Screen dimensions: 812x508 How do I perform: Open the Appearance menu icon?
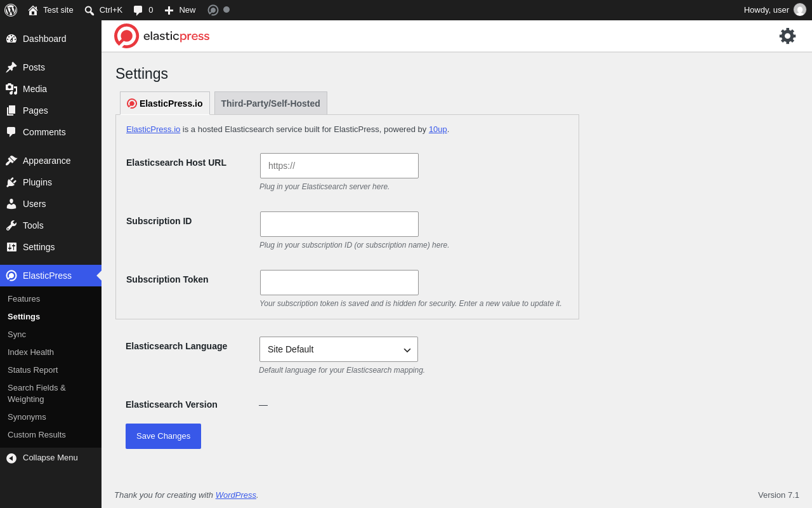pos(11,161)
